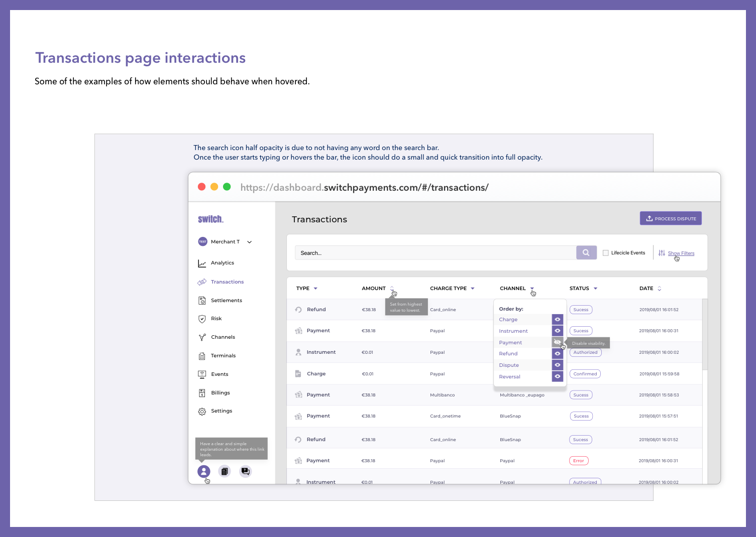The height and width of the screenshot is (537, 756).
Task: Click the Refund icon in BlueSnap Card_online row
Action: pos(298,440)
